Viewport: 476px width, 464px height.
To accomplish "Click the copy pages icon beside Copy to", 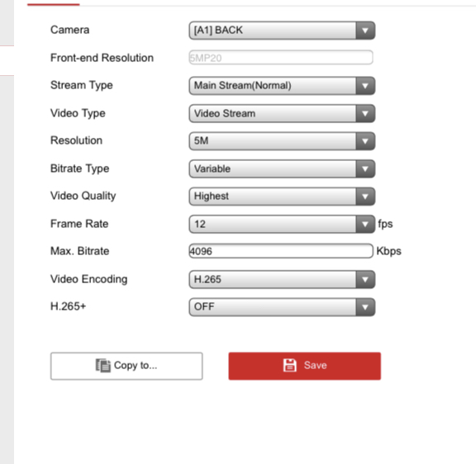I will (103, 366).
